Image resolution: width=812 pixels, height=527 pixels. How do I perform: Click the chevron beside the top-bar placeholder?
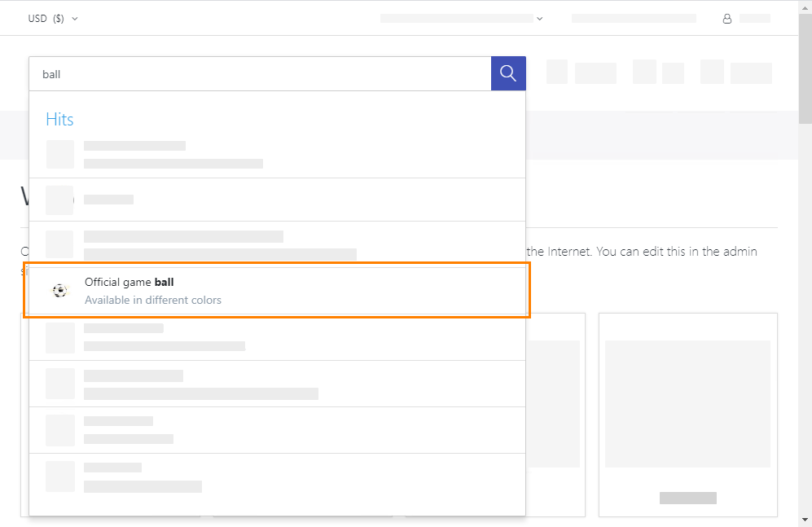pyautogui.click(x=540, y=19)
